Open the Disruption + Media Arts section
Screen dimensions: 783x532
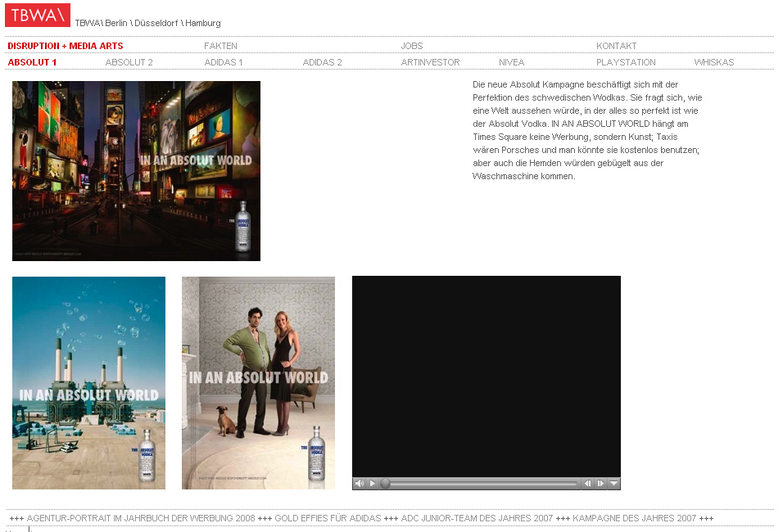pyautogui.click(x=66, y=46)
